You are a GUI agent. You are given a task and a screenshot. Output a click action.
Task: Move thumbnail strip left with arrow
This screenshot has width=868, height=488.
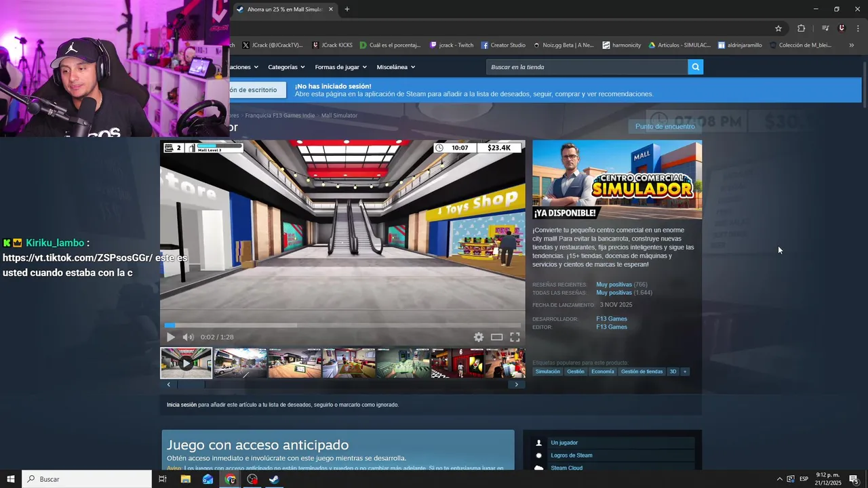tap(169, 384)
